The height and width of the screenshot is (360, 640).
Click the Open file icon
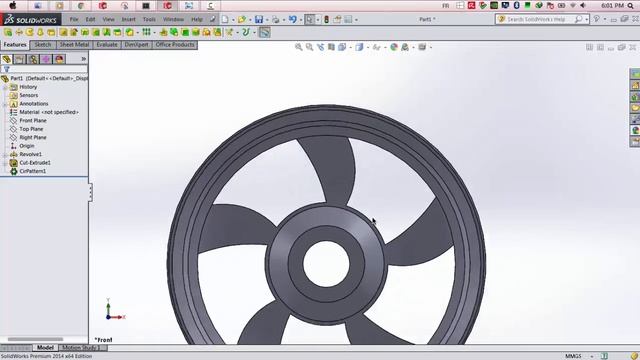[x=242, y=19]
